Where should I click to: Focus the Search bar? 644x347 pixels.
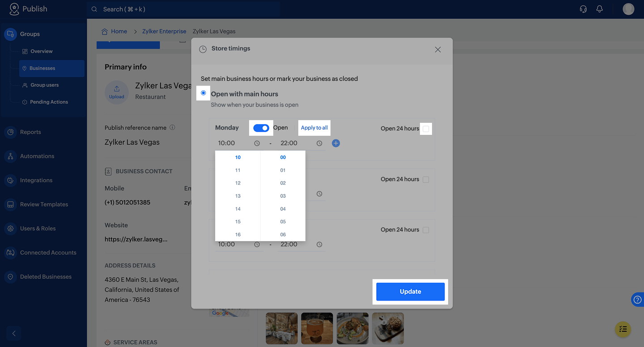(184, 9)
